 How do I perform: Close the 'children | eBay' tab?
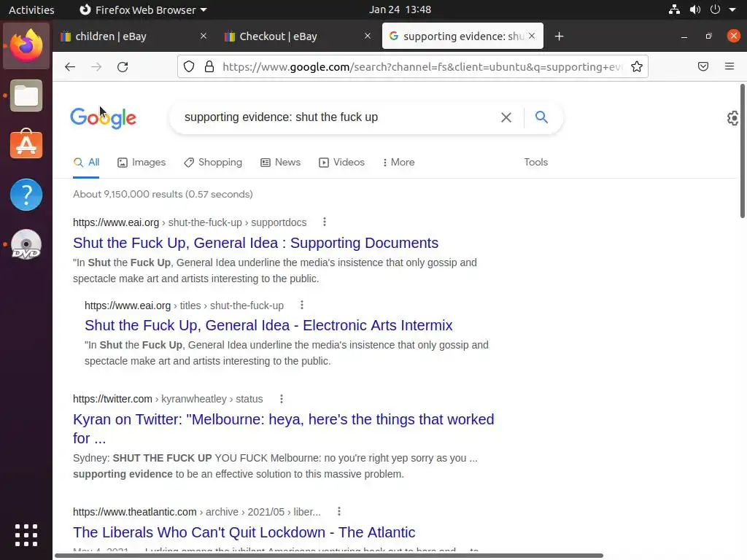click(204, 36)
